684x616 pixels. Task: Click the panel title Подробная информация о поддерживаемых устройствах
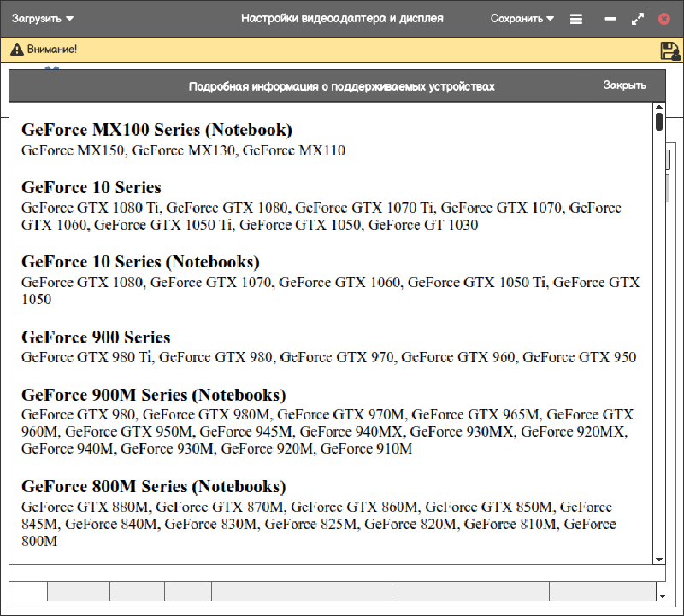341,86
